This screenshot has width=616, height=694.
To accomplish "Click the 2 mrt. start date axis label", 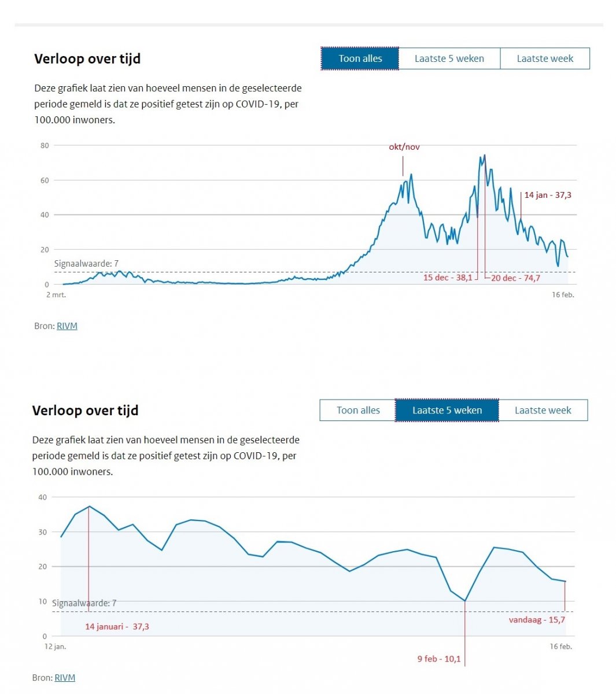I will pos(56,295).
